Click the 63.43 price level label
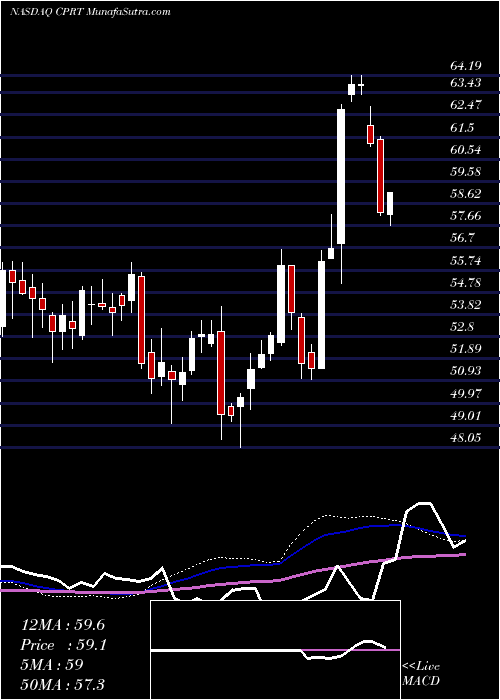Screen dimensions: 500x700 [466, 83]
